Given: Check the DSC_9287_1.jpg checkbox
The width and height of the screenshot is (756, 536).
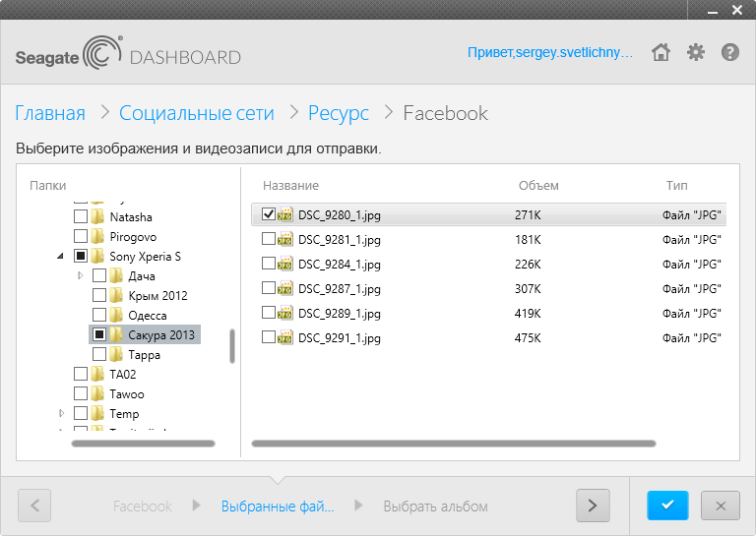Looking at the screenshot, I should tap(268, 287).
